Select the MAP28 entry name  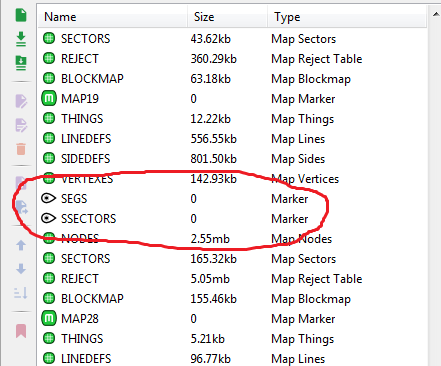[80, 319]
